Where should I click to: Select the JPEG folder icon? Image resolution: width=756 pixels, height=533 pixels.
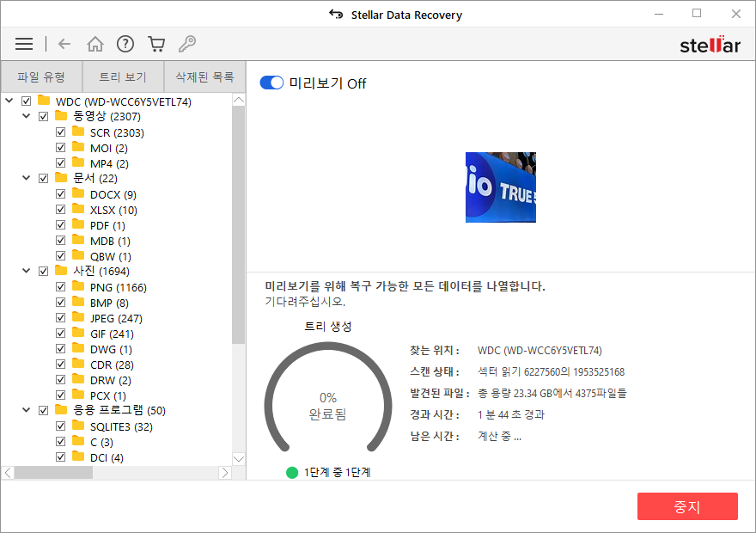pos(78,317)
